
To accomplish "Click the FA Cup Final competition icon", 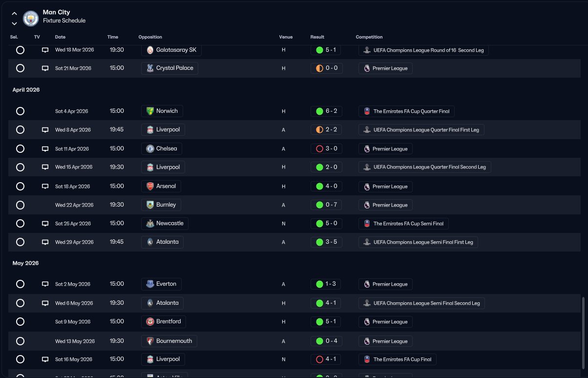I will [367, 359].
